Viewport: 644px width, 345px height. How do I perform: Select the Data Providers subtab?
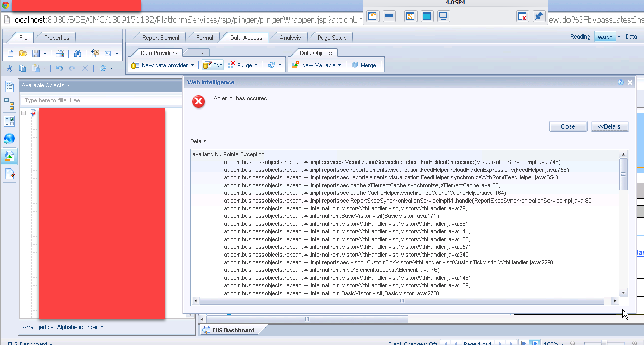pos(159,53)
